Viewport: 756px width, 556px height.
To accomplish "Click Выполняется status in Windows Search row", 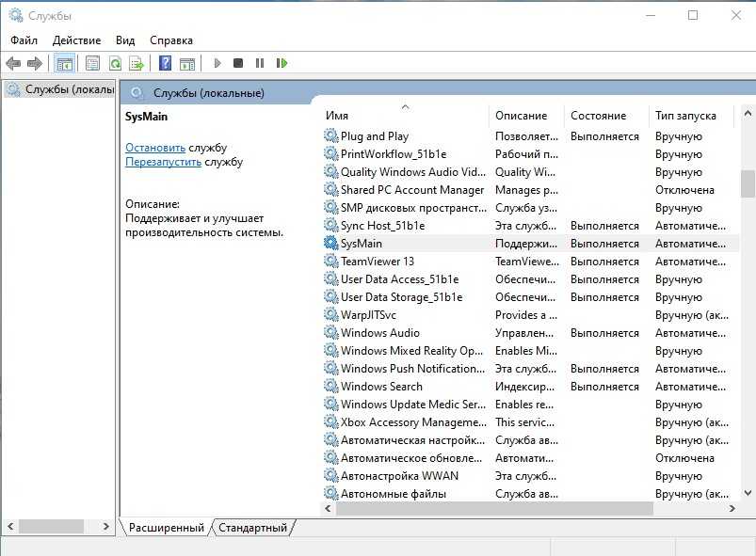I will tap(604, 387).
